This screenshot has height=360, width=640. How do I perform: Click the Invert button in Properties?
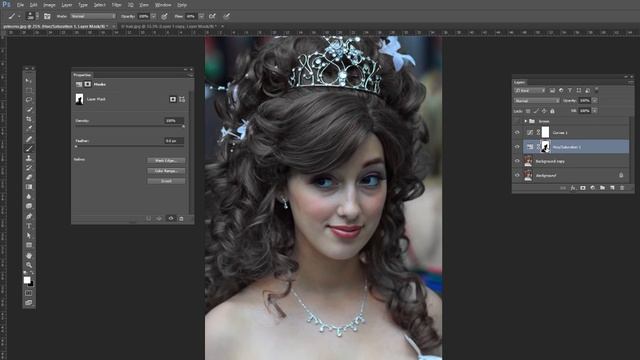166,181
